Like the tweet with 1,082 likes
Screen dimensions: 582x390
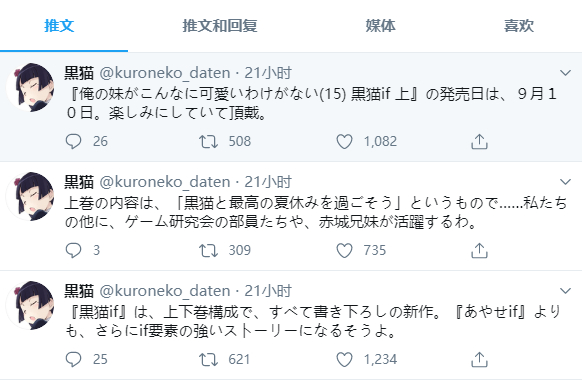click(x=344, y=141)
